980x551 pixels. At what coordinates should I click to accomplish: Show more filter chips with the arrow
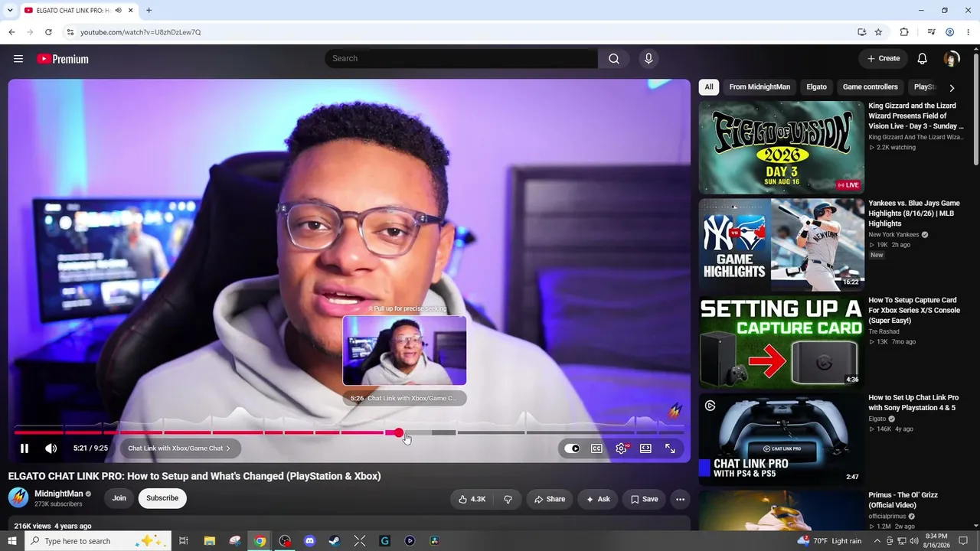(x=952, y=88)
